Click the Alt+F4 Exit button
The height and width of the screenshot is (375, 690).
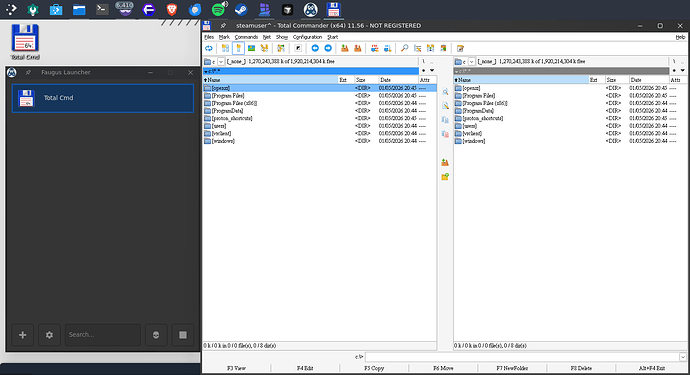[x=652, y=368]
